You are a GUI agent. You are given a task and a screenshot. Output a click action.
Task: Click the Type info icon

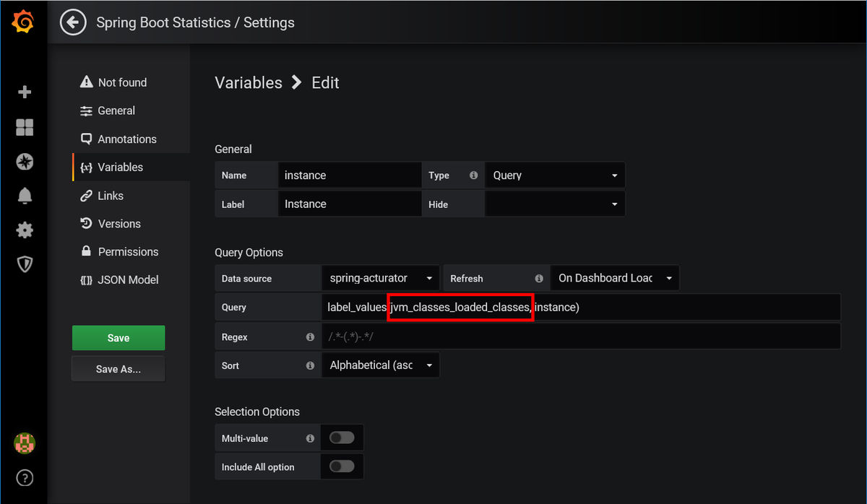(474, 175)
